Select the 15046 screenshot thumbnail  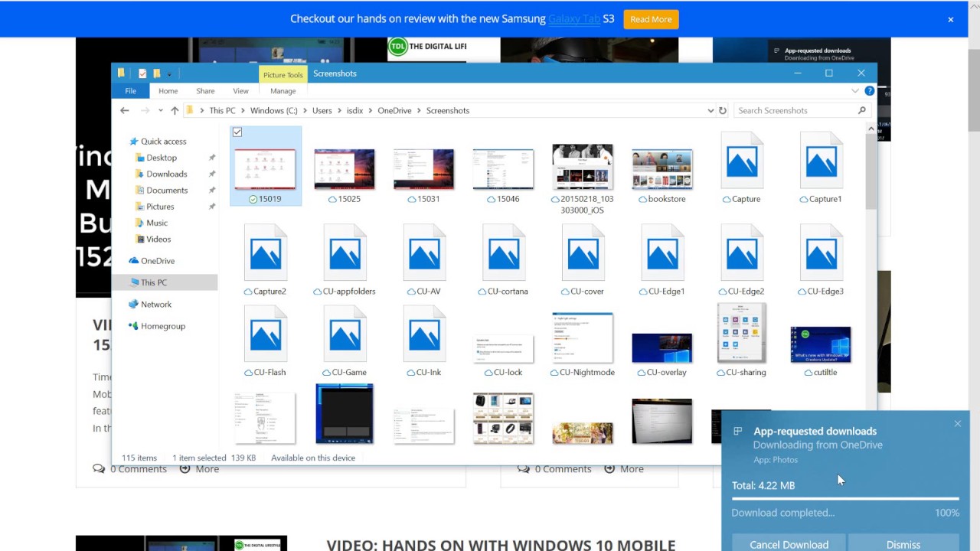pos(503,169)
